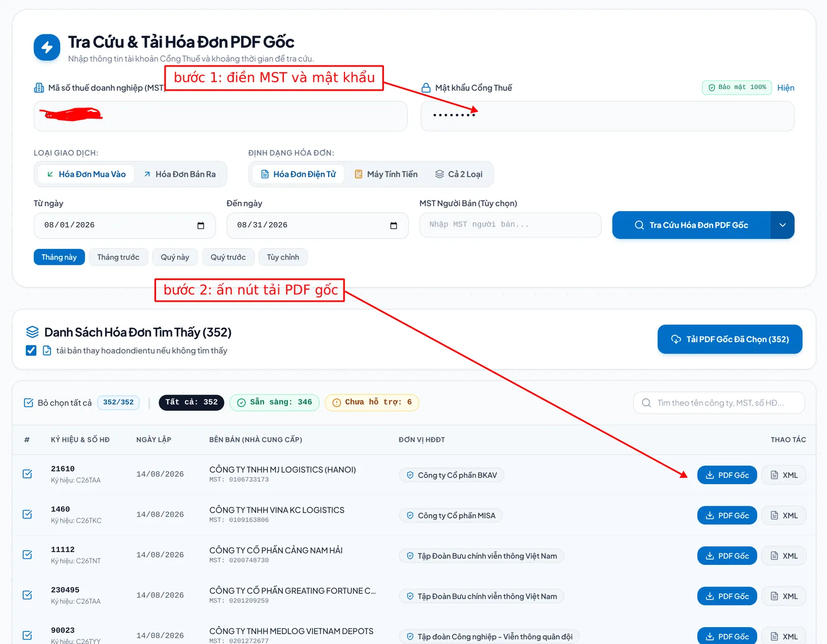Click the shield icon beside Công ty Cổ phần BKAV
This screenshot has width=827, height=644.
410,475
